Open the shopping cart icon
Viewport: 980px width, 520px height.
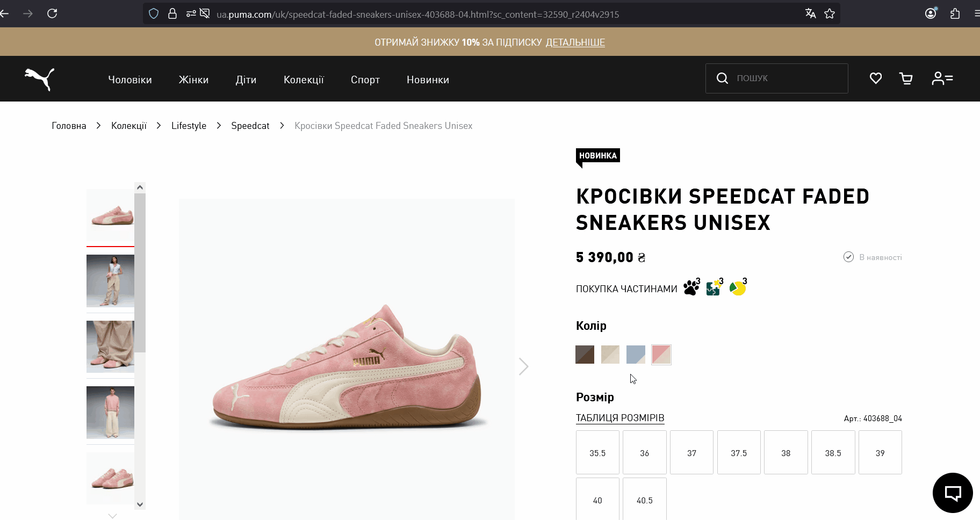click(906, 78)
